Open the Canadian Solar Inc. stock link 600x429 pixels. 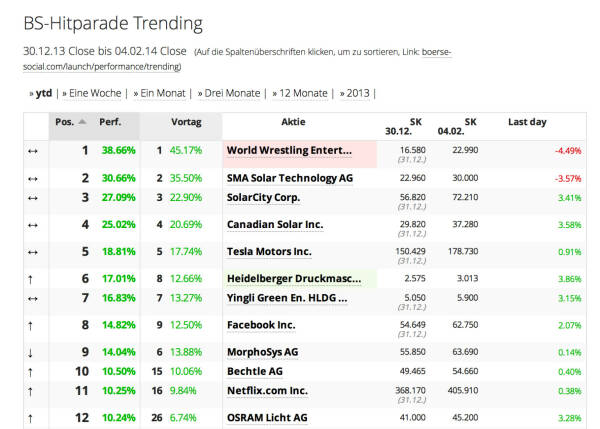(x=274, y=225)
